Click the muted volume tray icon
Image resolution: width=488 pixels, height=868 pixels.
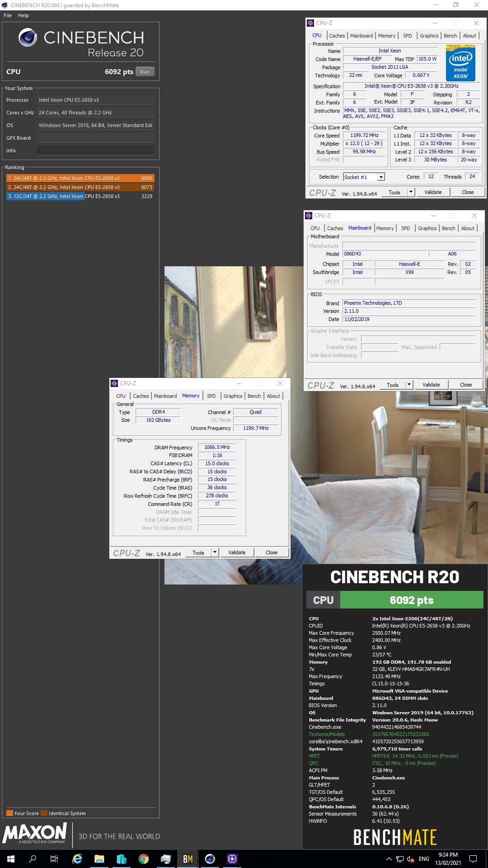[411, 859]
